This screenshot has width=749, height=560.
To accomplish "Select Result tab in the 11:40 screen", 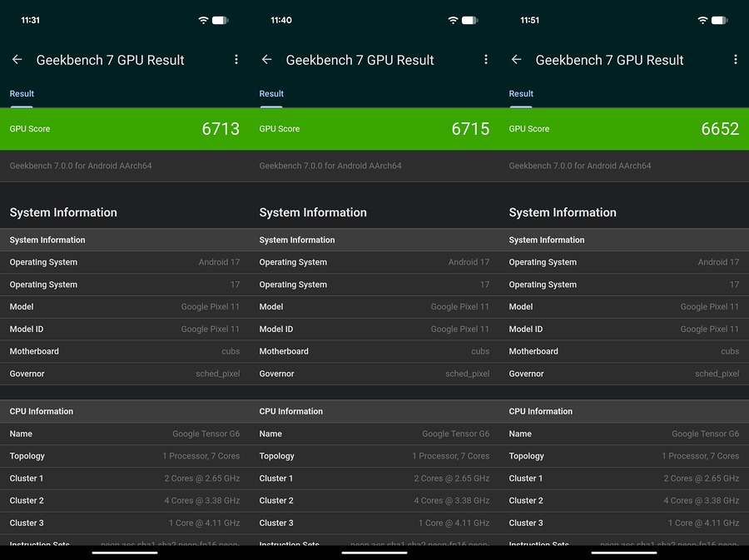I will point(271,93).
